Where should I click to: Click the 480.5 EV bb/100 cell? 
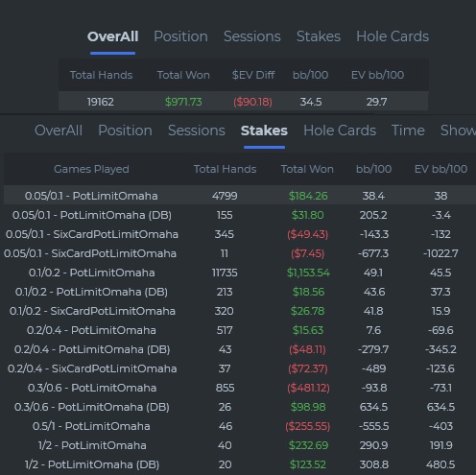click(440, 464)
